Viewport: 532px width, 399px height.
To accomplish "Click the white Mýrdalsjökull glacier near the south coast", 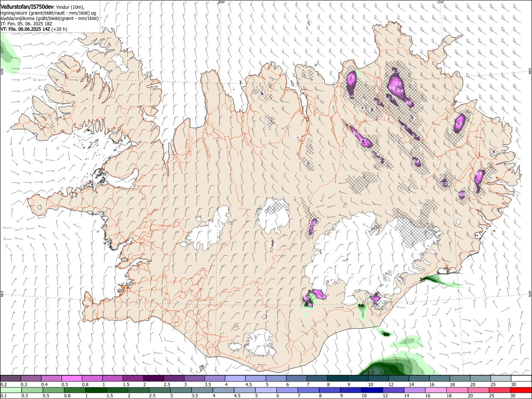I will [x=261, y=342].
